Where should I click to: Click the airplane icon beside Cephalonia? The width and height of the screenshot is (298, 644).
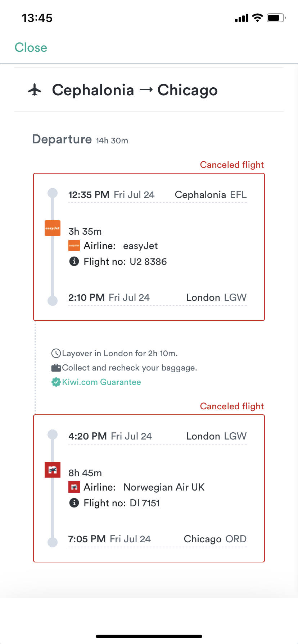(35, 90)
